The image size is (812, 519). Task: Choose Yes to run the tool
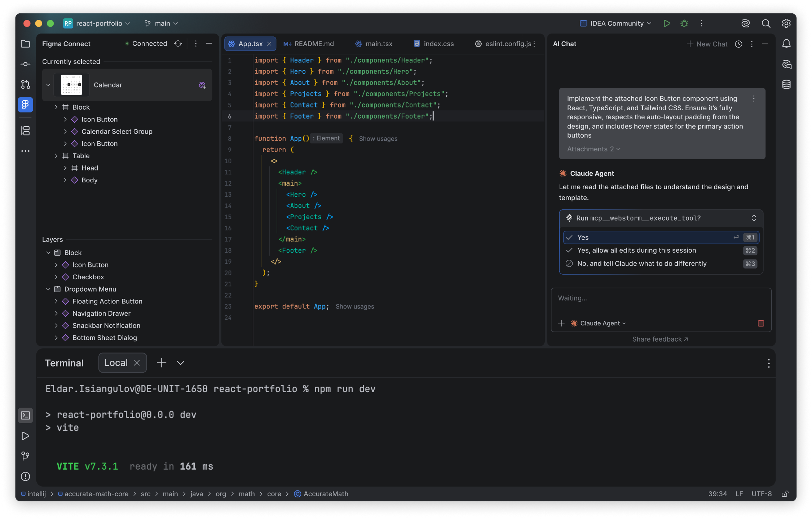click(x=661, y=238)
